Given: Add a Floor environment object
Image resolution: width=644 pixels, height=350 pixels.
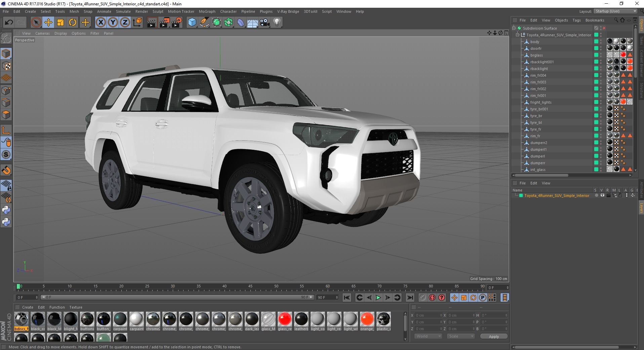Looking at the screenshot, I should [253, 23].
